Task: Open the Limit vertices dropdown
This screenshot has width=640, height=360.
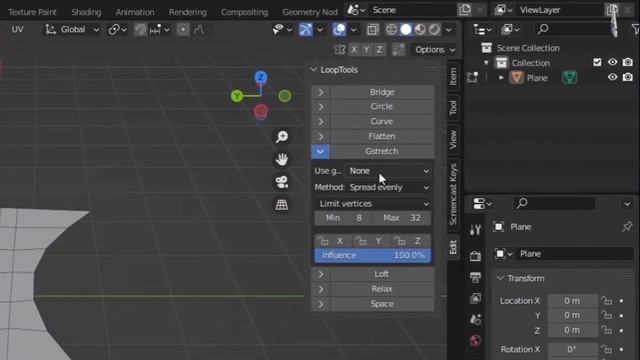Action: (373, 204)
